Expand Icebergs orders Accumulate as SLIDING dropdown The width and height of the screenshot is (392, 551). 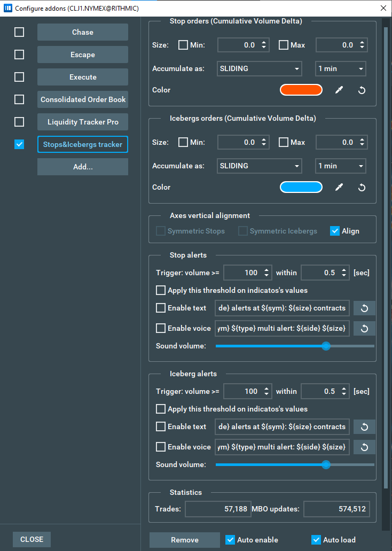coord(260,166)
